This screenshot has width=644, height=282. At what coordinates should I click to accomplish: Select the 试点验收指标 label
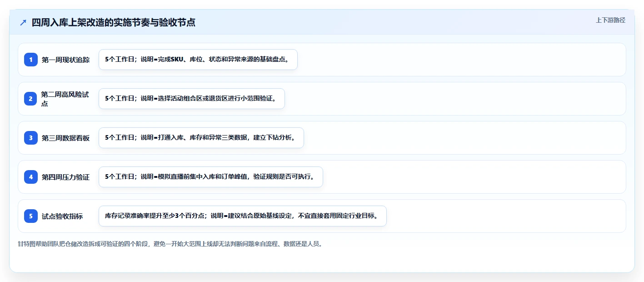point(62,216)
